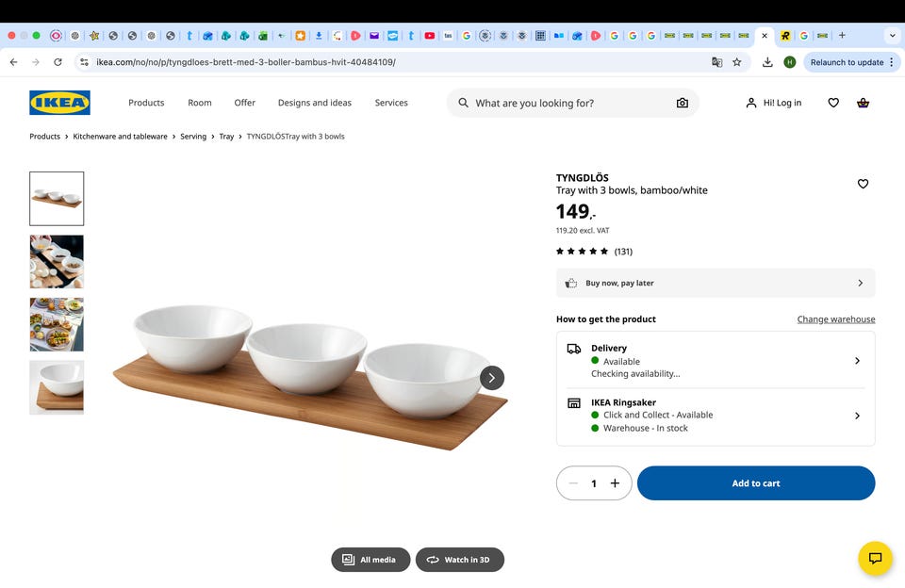
Task: Save TYNGDLÖS to favorites heart
Action: pyautogui.click(x=863, y=184)
